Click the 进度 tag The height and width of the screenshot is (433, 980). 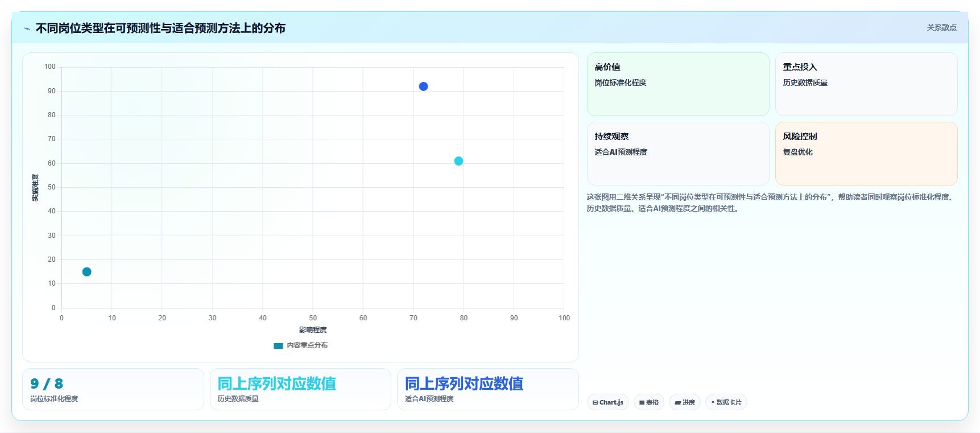[684, 402]
